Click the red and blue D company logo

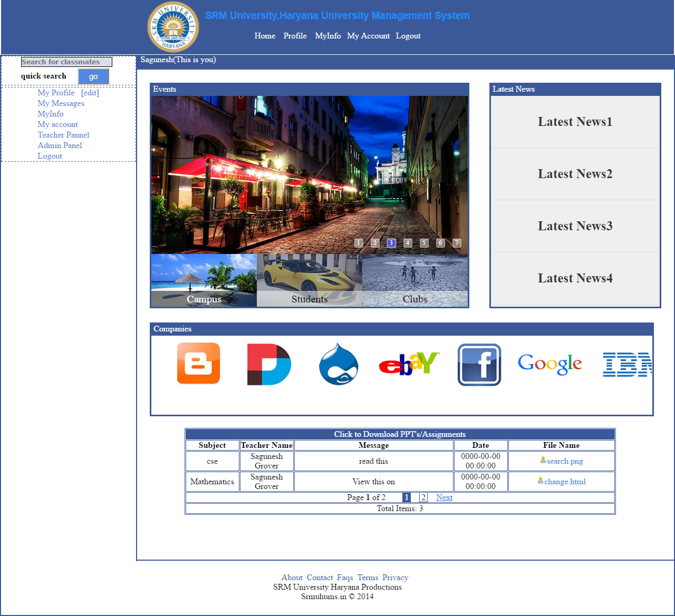pos(269,364)
